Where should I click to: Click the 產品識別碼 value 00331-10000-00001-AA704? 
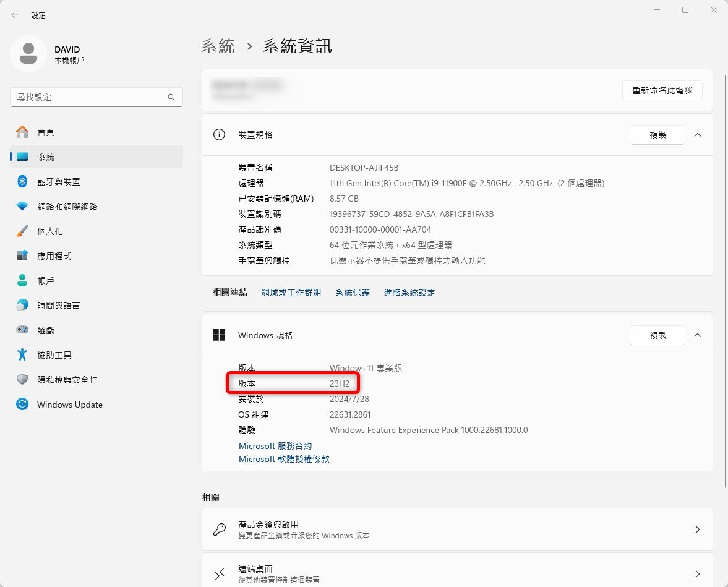[x=380, y=229]
